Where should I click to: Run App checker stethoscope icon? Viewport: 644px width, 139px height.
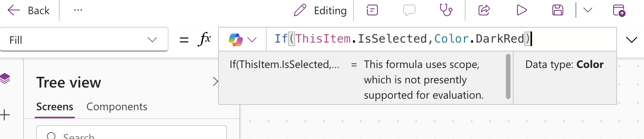pos(446,10)
